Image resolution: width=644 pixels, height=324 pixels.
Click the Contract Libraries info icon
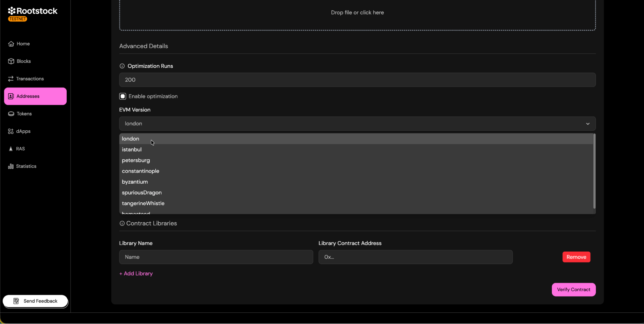[x=122, y=223]
